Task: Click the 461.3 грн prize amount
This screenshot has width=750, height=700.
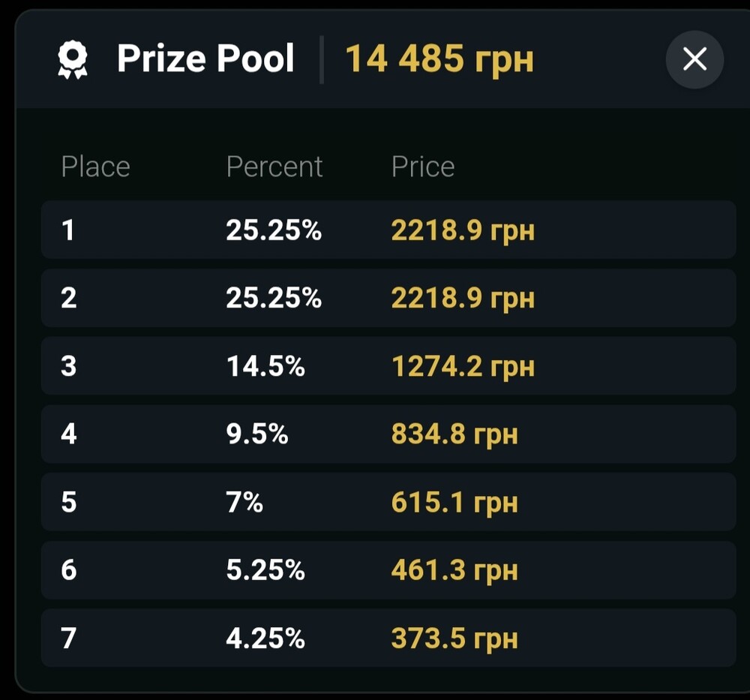Action: click(x=454, y=571)
